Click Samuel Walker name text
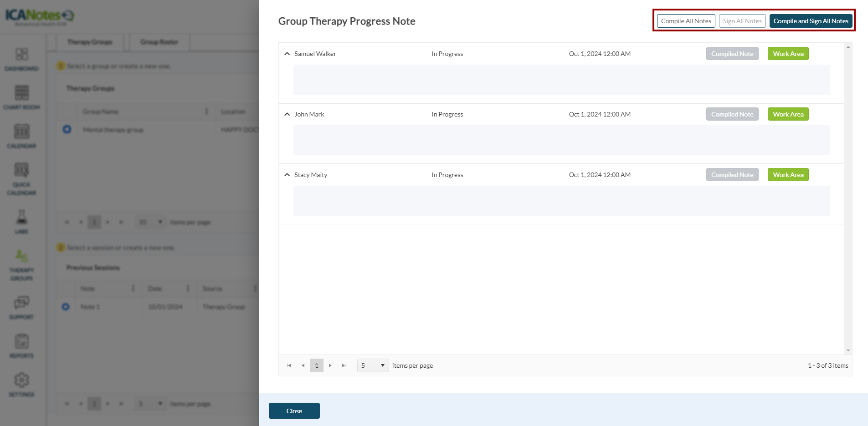Screen dimensions: 868x426 click(x=315, y=54)
